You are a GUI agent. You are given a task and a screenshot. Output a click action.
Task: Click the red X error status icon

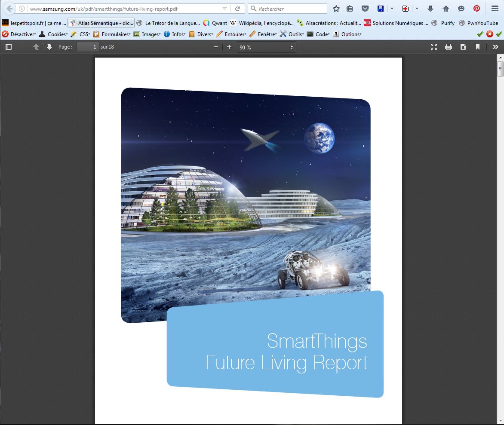[489, 34]
